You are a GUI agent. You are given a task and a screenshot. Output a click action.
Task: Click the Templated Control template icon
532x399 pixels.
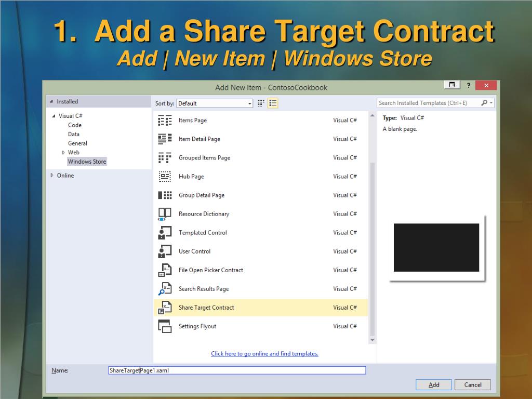click(165, 233)
